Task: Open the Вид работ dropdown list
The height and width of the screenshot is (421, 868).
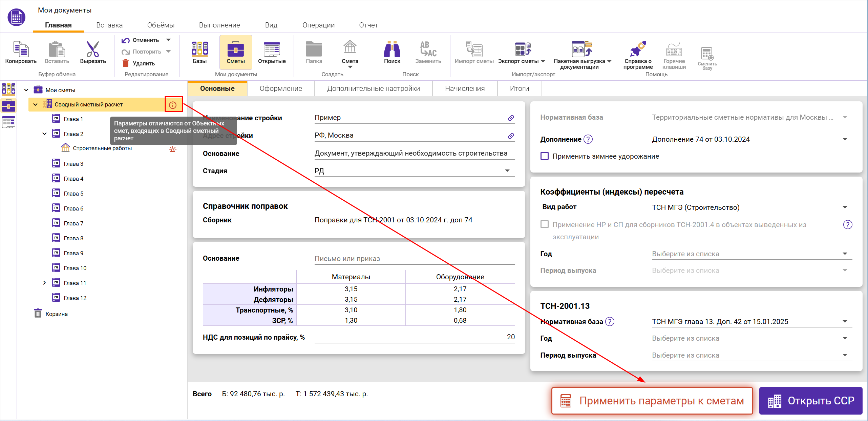Action: tap(845, 207)
